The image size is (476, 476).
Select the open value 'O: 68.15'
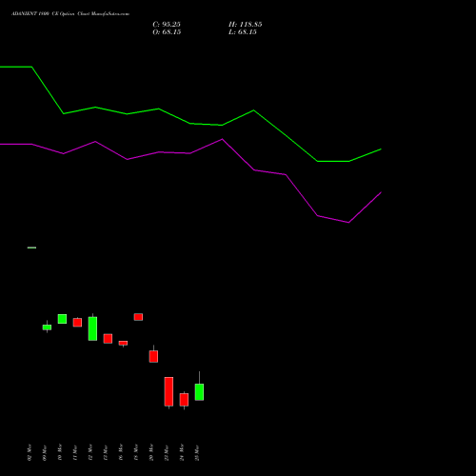coord(167,32)
